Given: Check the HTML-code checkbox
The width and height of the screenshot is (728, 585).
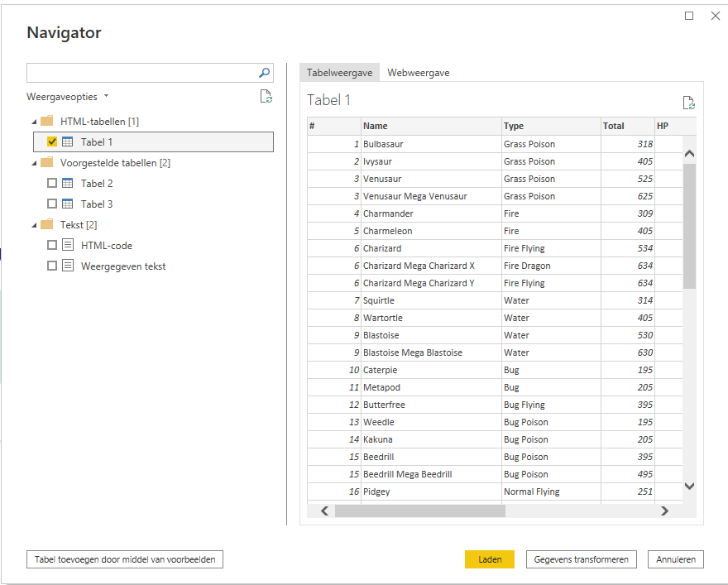Looking at the screenshot, I should click(52, 245).
